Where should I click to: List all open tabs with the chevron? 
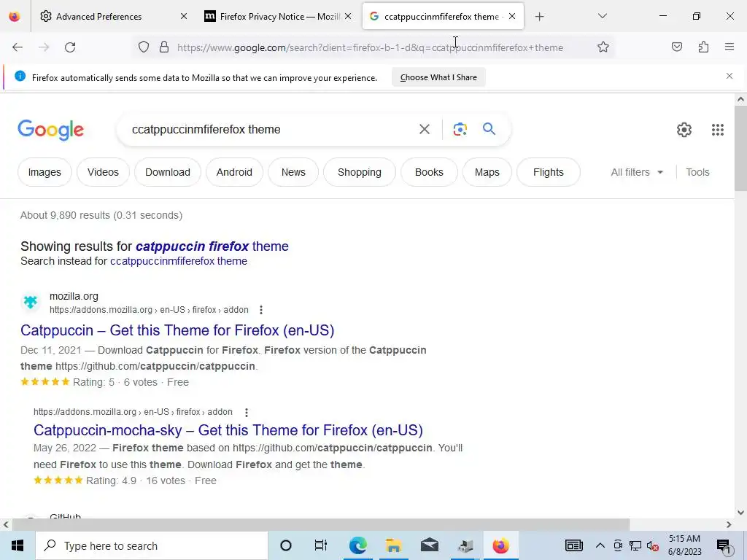[602, 16]
